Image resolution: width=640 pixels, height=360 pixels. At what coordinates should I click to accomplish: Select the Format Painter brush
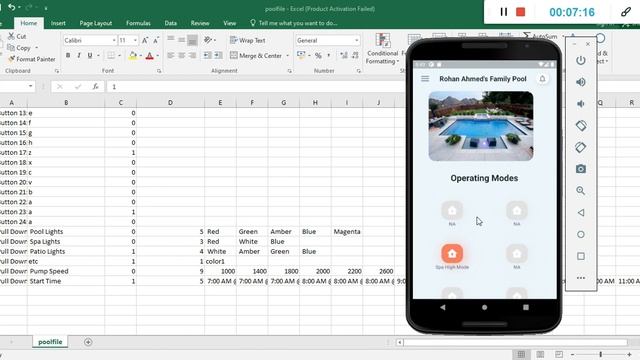(x=11, y=59)
